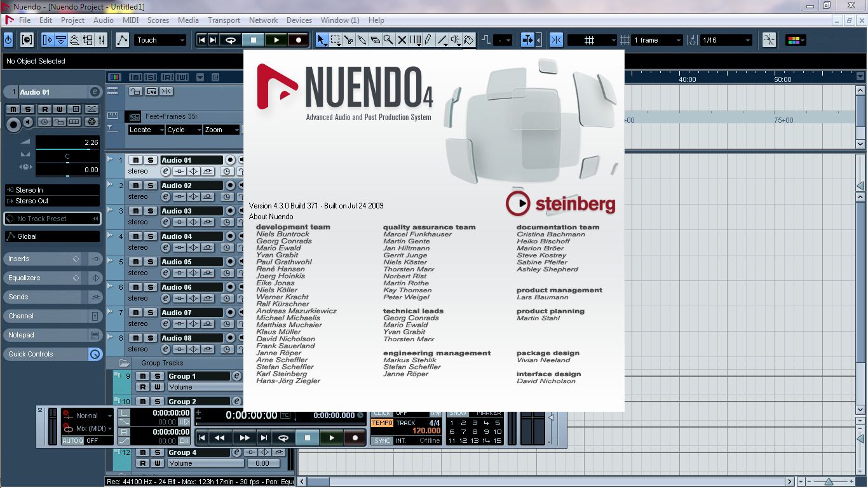
Task: Open the Touch automation mode dropdown
Action: (181, 39)
